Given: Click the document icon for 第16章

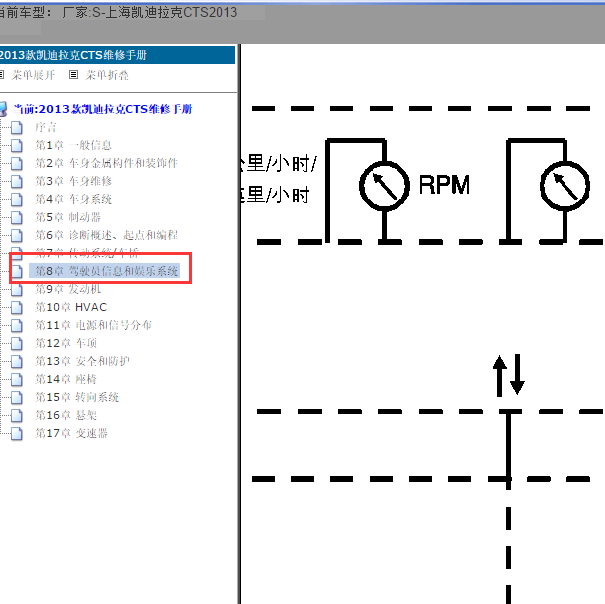Looking at the screenshot, I should coord(17,416).
